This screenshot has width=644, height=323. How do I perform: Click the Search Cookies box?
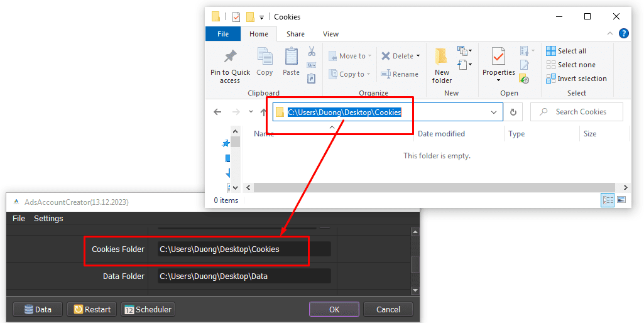pyautogui.click(x=577, y=112)
